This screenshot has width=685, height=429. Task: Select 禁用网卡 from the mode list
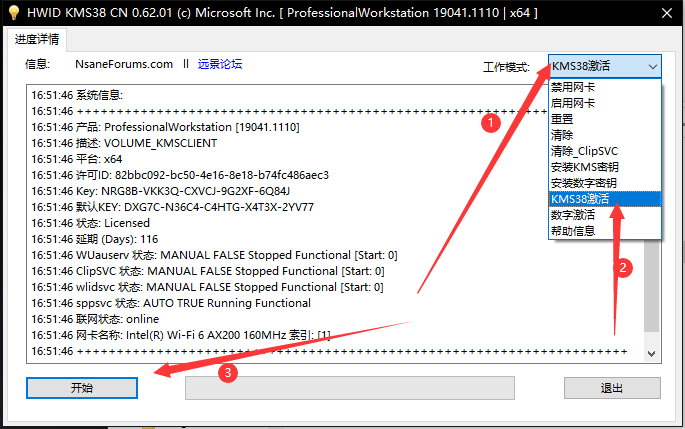(605, 87)
